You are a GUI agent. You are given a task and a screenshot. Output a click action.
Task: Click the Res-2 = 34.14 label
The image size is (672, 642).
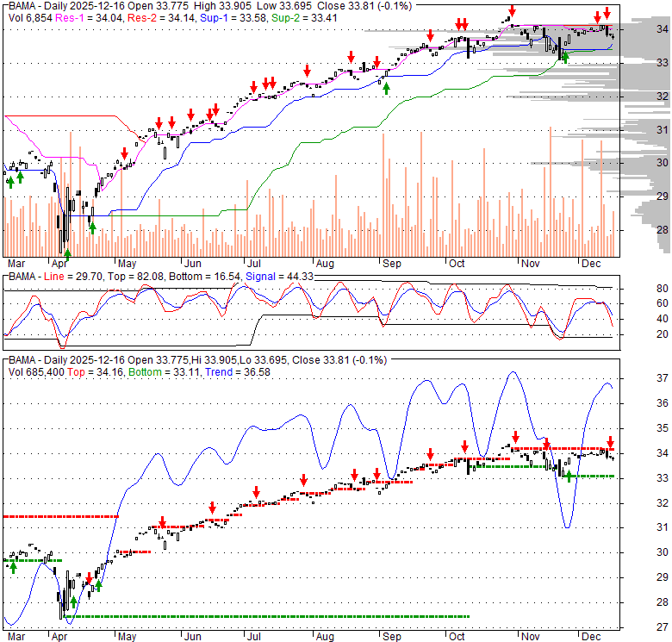(x=162, y=18)
